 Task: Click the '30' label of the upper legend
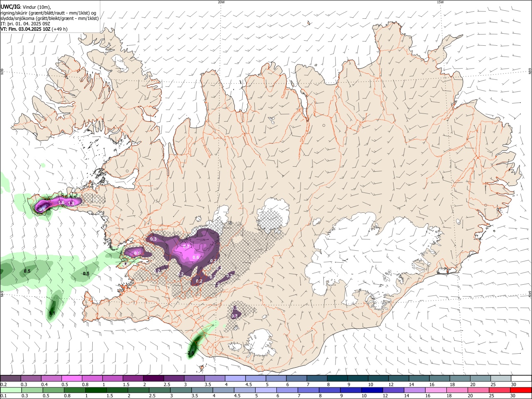coord(514,384)
